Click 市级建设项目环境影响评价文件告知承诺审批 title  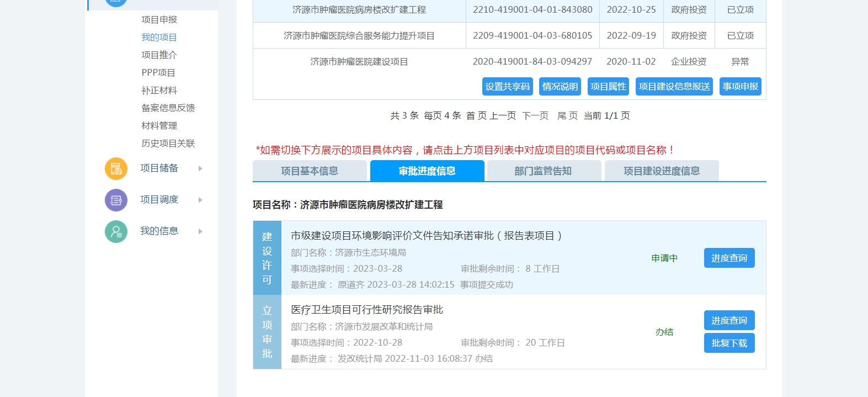[427, 236]
